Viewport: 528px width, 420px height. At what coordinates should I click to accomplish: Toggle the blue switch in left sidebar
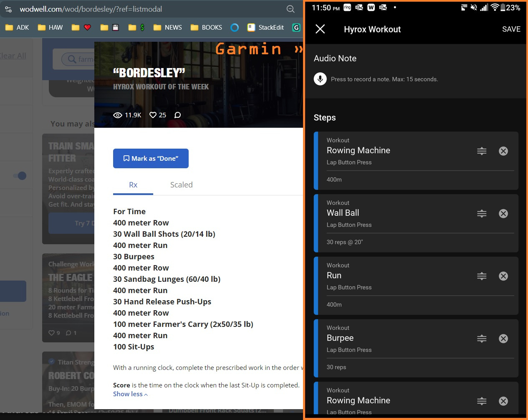tap(20, 176)
